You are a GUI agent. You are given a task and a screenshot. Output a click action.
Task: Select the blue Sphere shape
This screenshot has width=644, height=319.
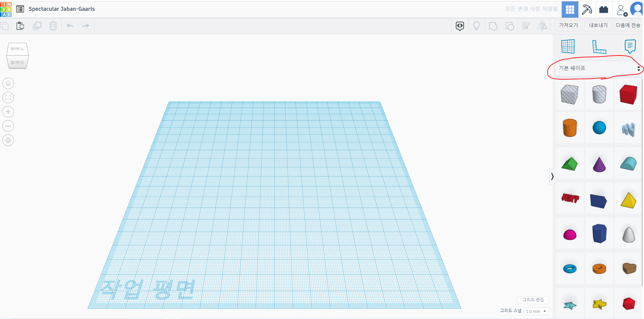point(599,128)
